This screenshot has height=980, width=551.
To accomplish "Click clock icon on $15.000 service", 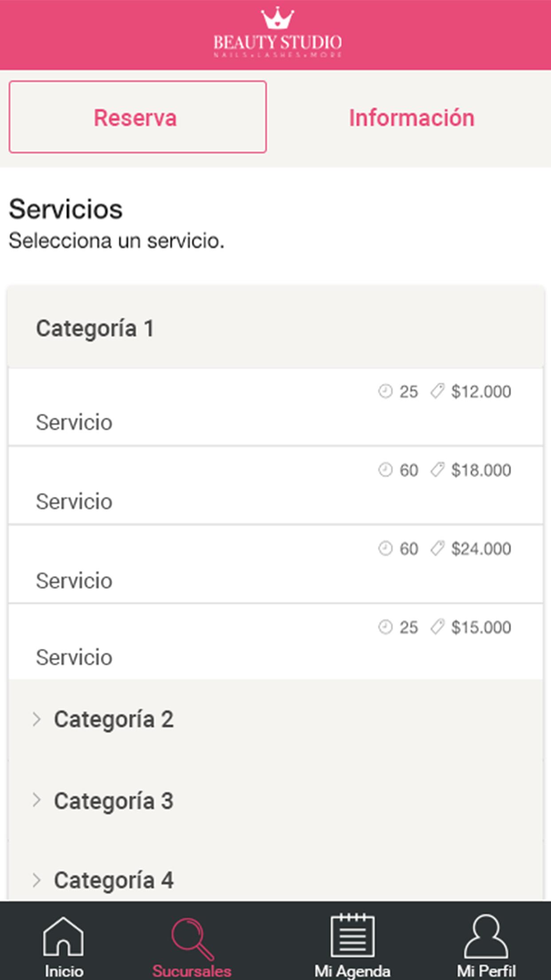I will [385, 627].
